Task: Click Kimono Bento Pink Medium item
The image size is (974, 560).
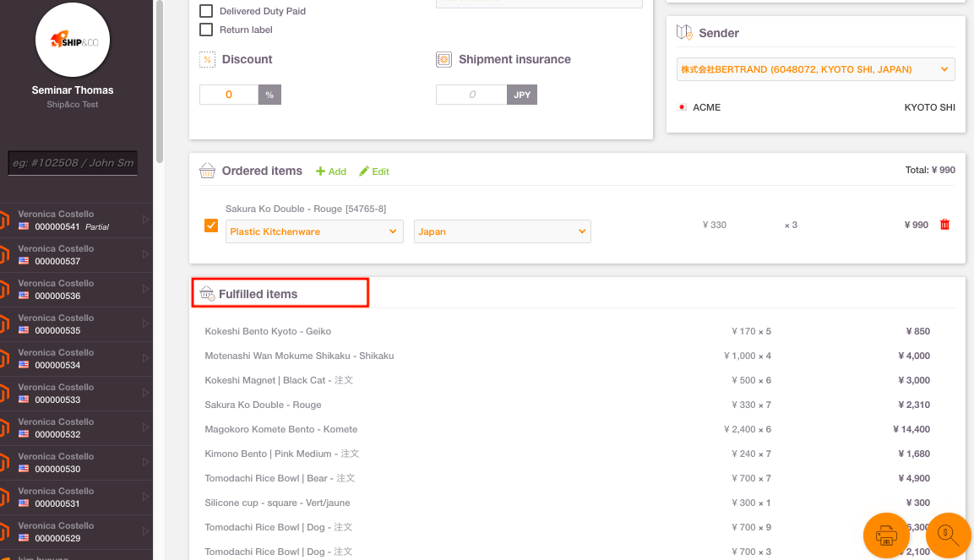Action: [x=282, y=454]
